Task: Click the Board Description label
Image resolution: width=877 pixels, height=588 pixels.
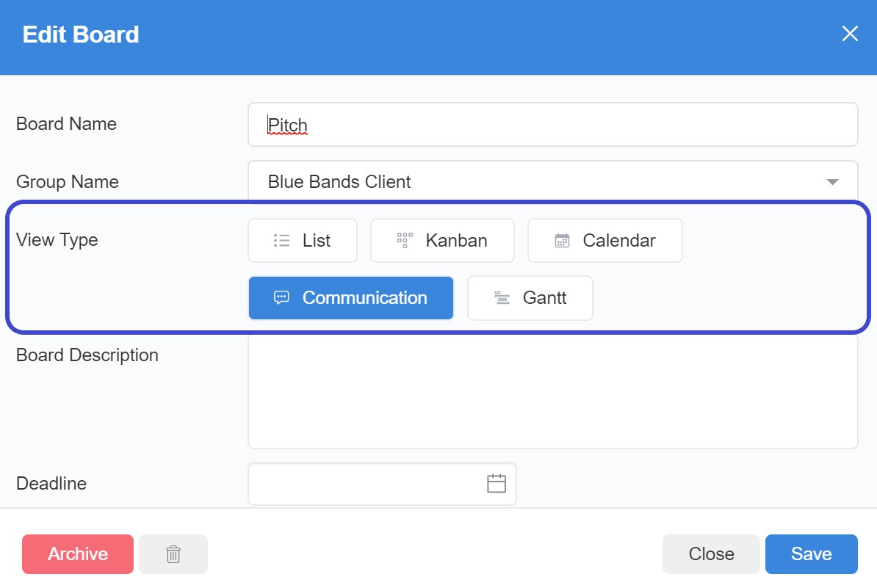Action: tap(87, 355)
